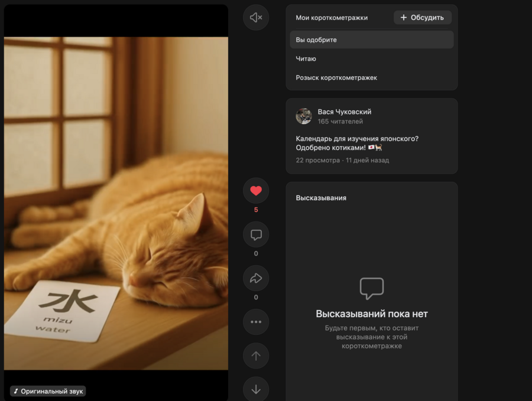Screen dimensions: 532x401
Task: Go to next clip with down arrow
Action: pos(256,389)
